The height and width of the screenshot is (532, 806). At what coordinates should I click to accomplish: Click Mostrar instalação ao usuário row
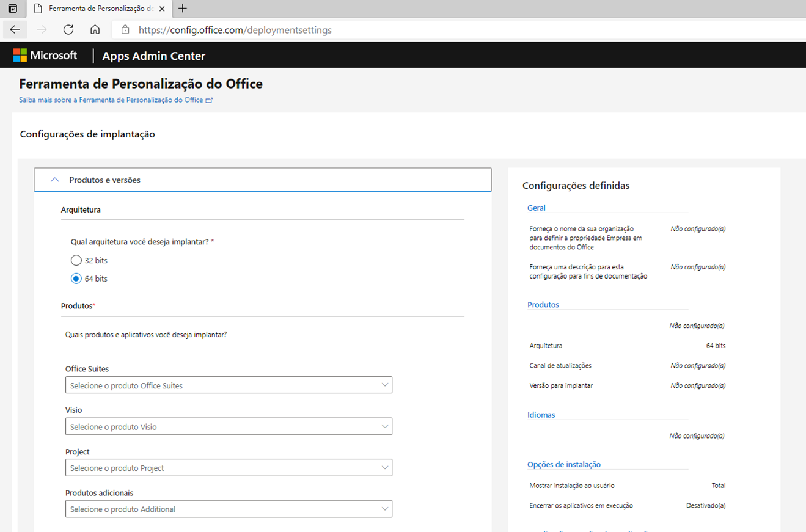(x=628, y=486)
